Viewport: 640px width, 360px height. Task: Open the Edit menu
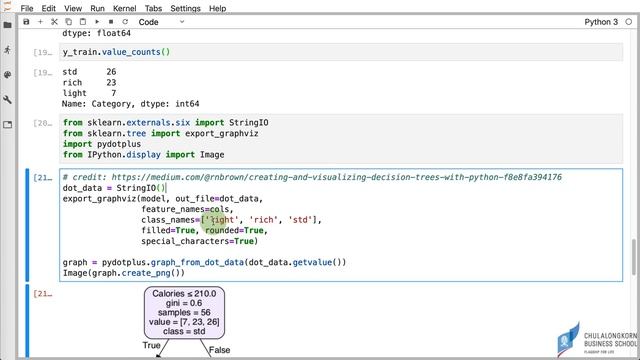point(49,8)
